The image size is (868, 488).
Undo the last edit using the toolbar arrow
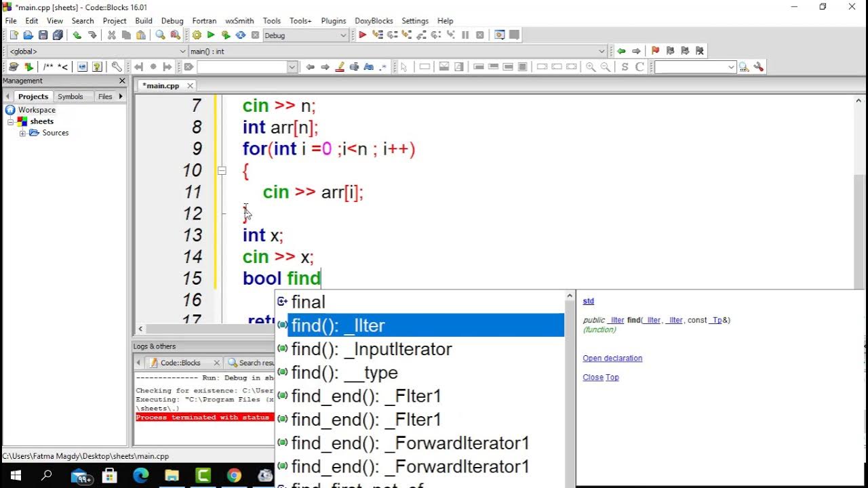click(x=77, y=35)
